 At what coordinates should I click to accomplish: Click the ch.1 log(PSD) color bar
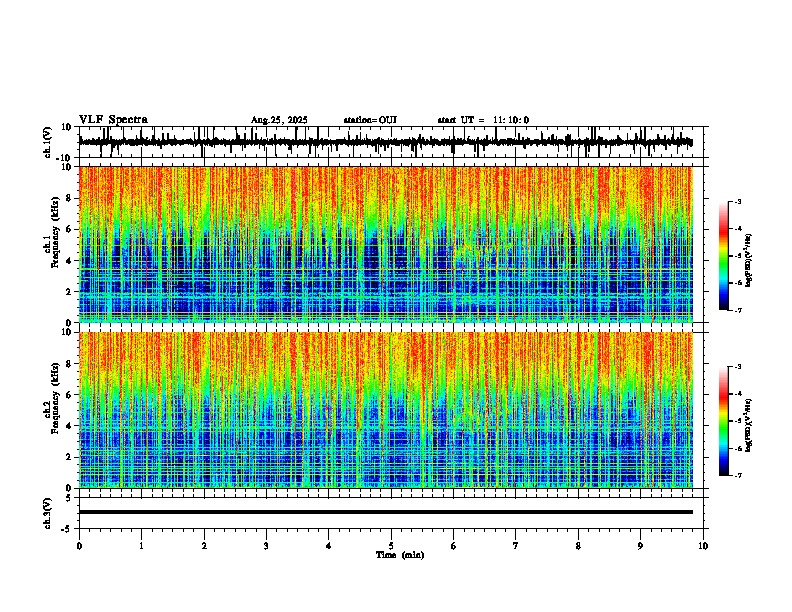(723, 256)
